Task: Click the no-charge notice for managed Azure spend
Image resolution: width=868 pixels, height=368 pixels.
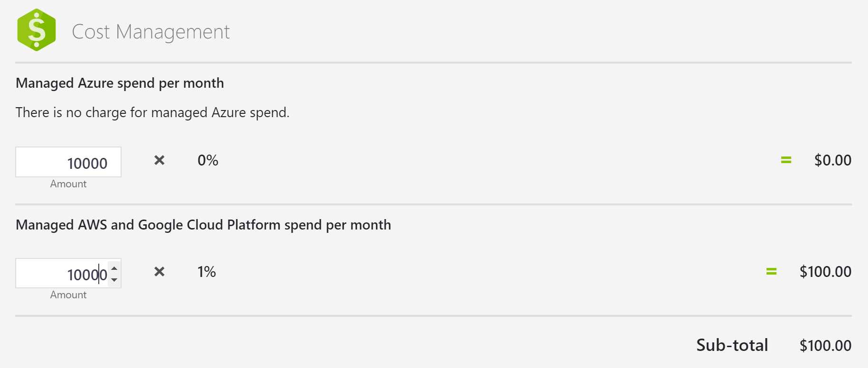Action: point(153,112)
